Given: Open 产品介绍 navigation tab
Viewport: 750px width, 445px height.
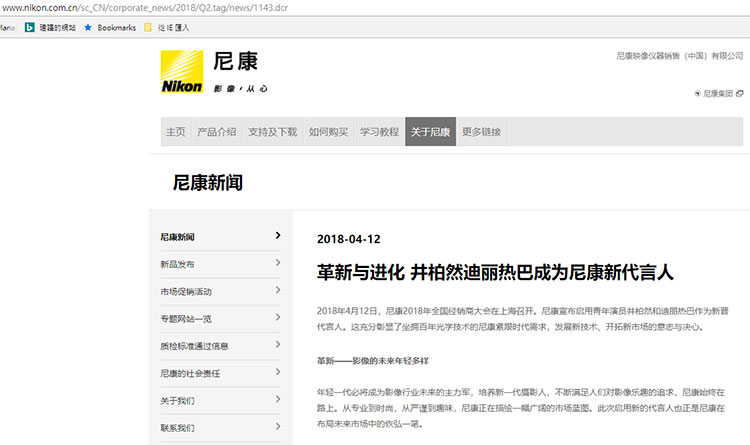Looking at the screenshot, I should (x=217, y=132).
